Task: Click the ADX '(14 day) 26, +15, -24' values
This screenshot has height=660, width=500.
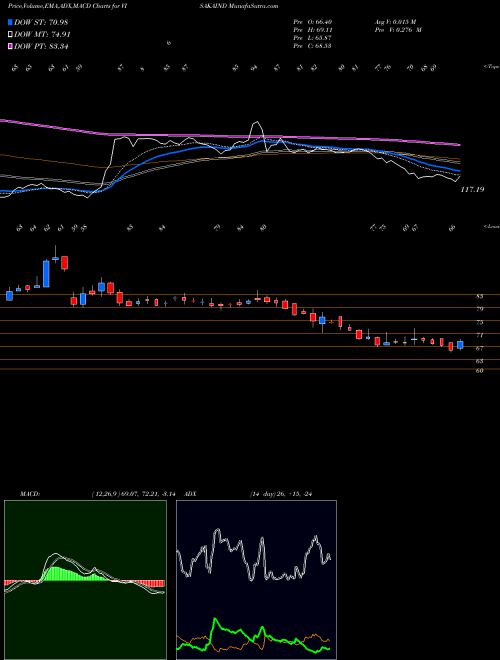Action: [280, 494]
